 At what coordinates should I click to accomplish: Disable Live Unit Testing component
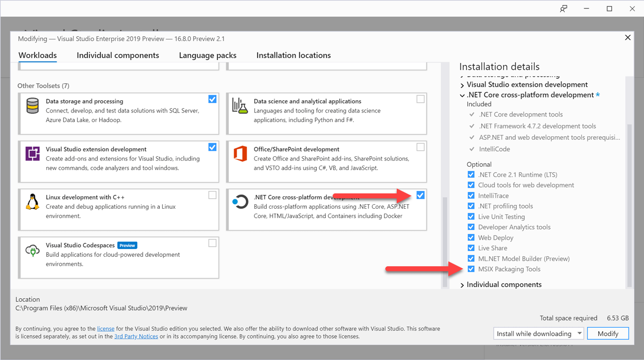(x=471, y=216)
